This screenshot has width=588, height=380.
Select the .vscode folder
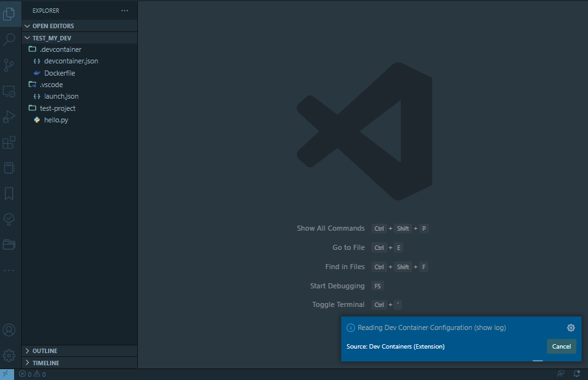pyautogui.click(x=80, y=85)
